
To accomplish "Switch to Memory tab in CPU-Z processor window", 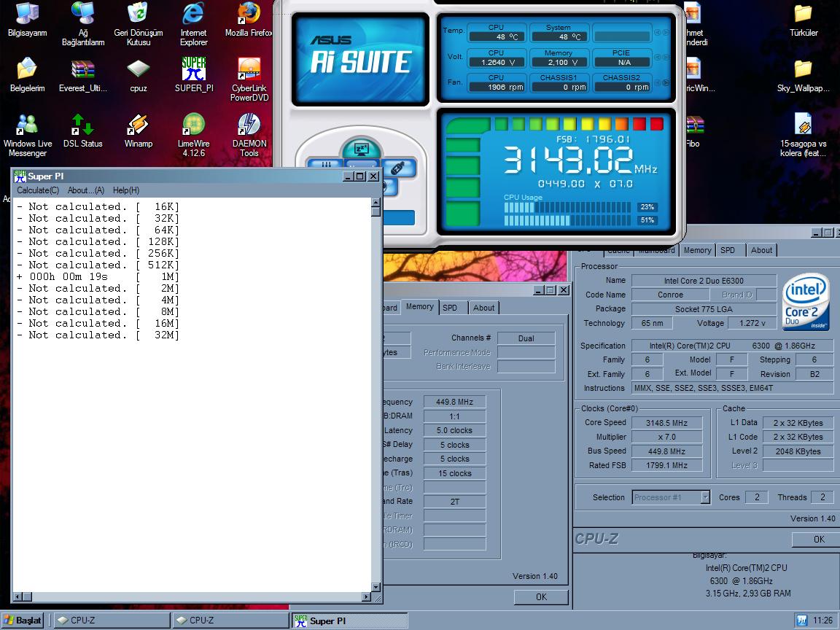I will point(697,250).
